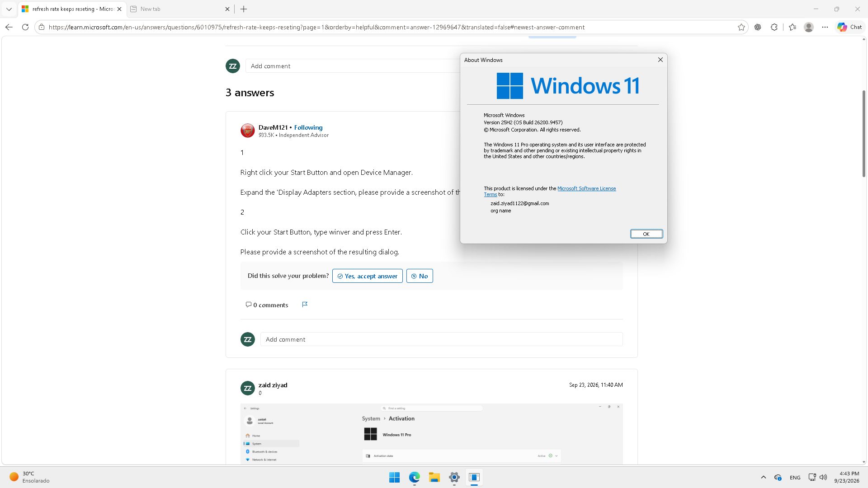Open volume speaker icon in tray
The image size is (868, 488).
tap(823, 477)
